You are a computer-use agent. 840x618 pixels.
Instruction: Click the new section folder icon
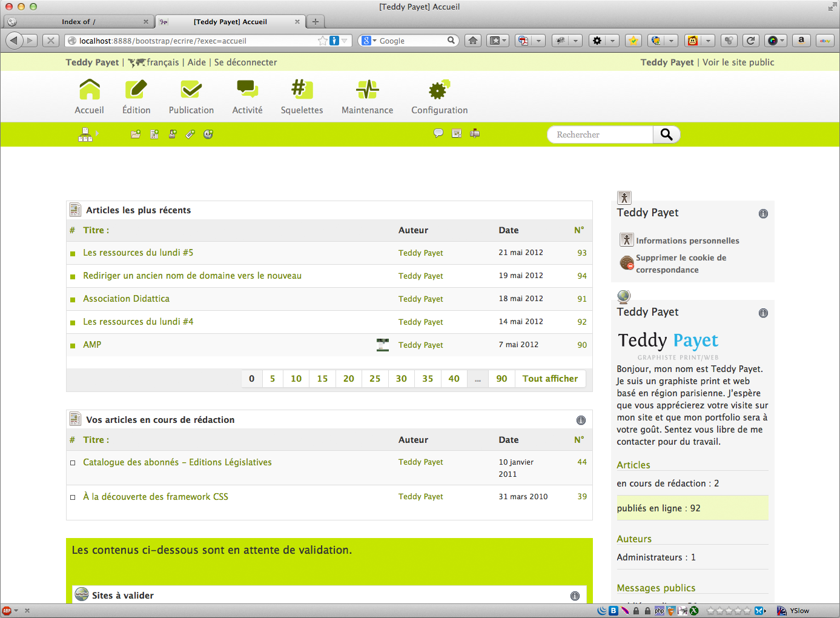pyautogui.click(x=136, y=134)
